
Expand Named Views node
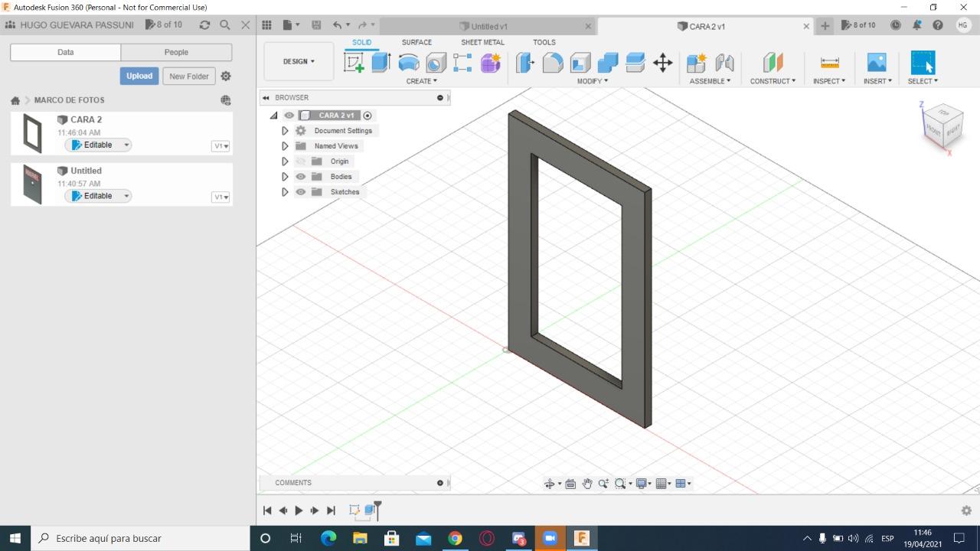[x=285, y=146]
